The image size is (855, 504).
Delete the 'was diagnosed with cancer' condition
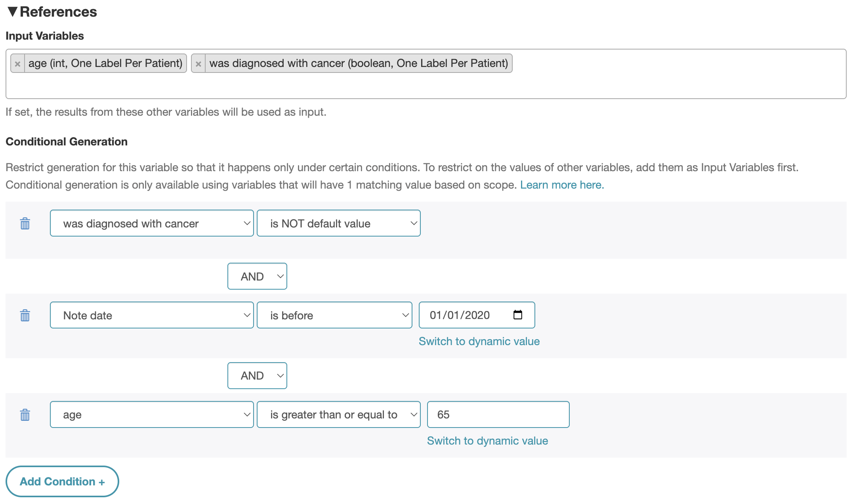[25, 223]
